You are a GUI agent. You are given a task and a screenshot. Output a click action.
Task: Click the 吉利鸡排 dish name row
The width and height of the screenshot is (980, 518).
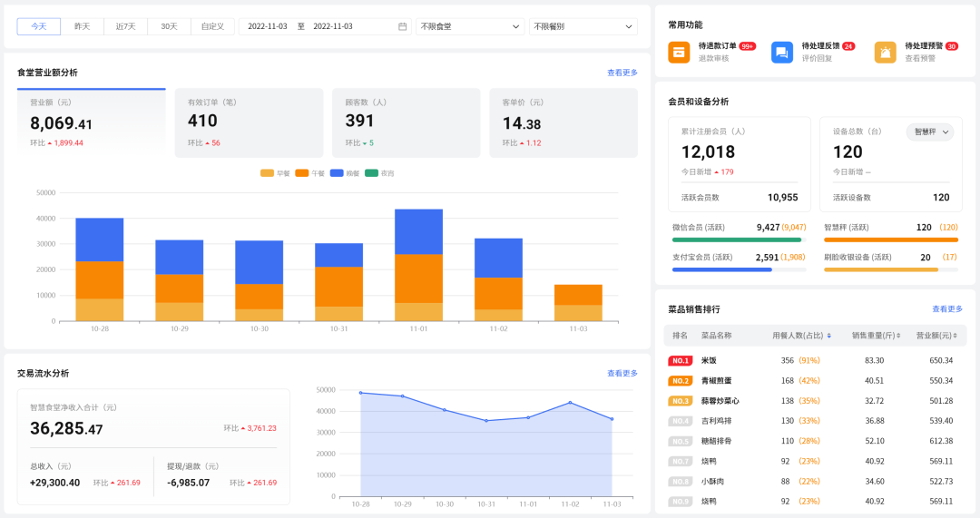(716, 421)
